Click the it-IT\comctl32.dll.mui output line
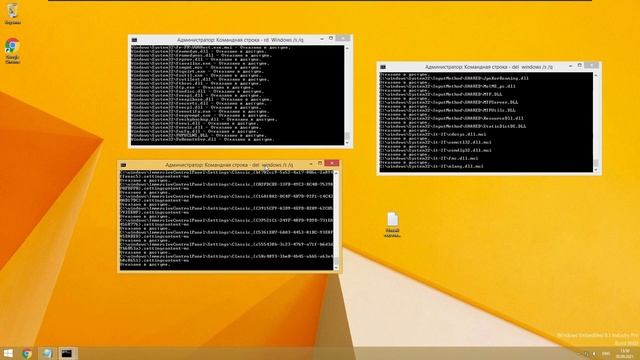 [436, 142]
